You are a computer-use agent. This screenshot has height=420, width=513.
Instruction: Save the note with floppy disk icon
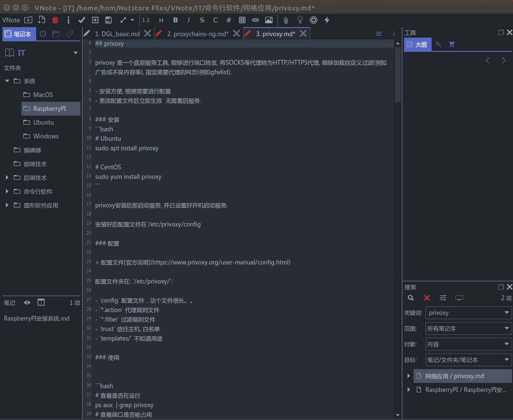(109, 20)
